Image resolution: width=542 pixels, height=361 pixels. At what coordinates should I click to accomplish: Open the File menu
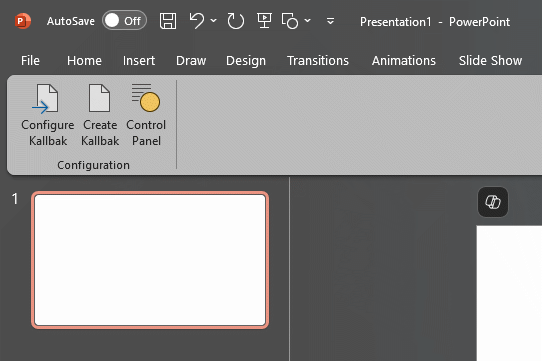coord(30,61)
